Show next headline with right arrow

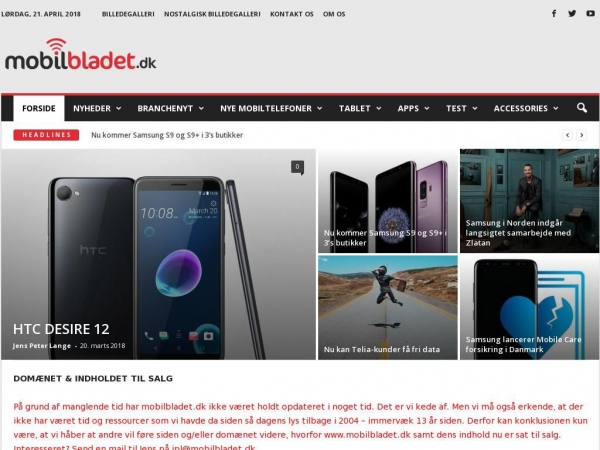582,135
